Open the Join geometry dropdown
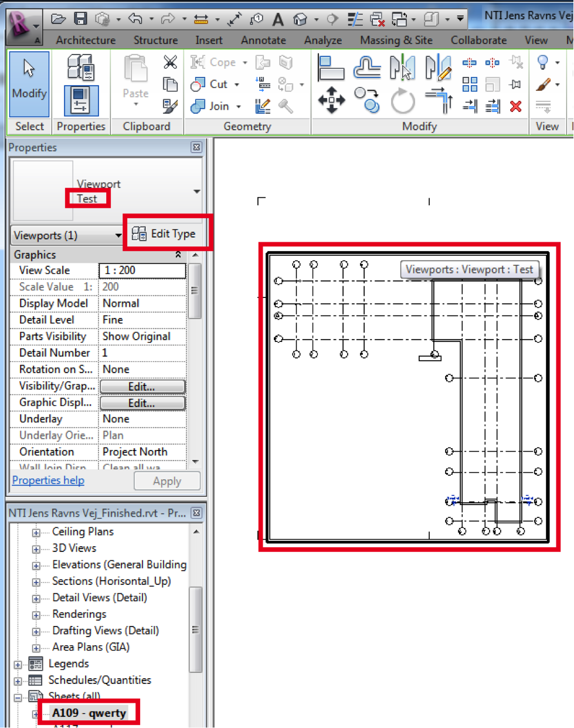The height and width of the screenshot is (728, 574). point(238,106)
